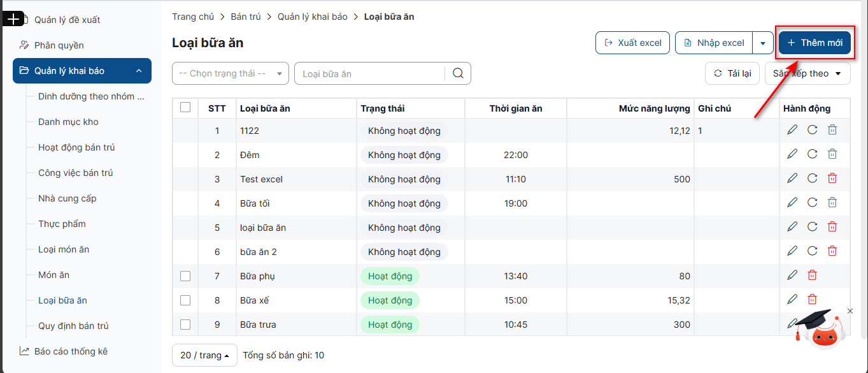
Task: Open the Sắp xếp theo dropdown
Action: (x=808, y=73)
